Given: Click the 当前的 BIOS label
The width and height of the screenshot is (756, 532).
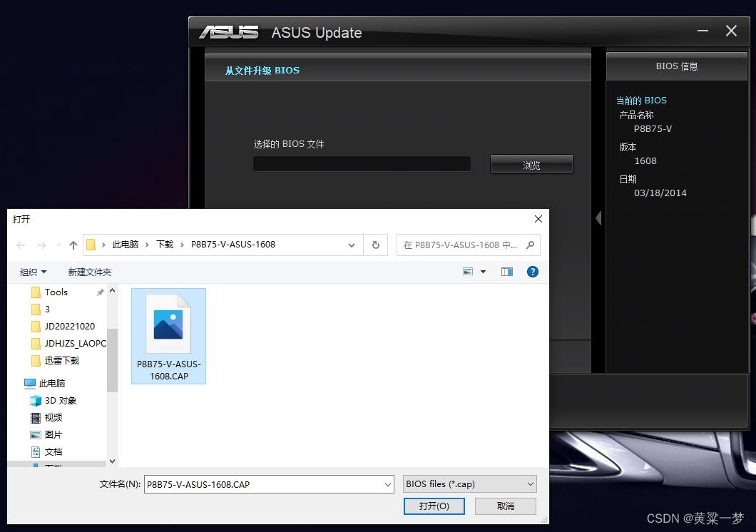Looking at the screenshot, I should 641,101.
